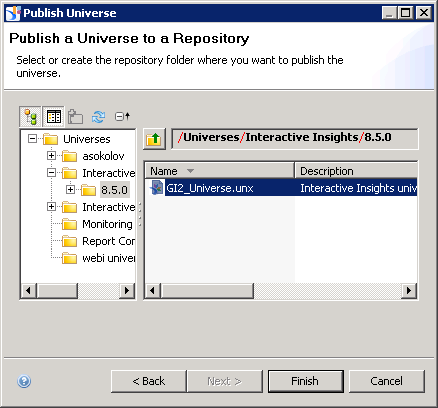Toggle the tree view icon in toolbar
The image size is (438, 408).
click(31, 117)
